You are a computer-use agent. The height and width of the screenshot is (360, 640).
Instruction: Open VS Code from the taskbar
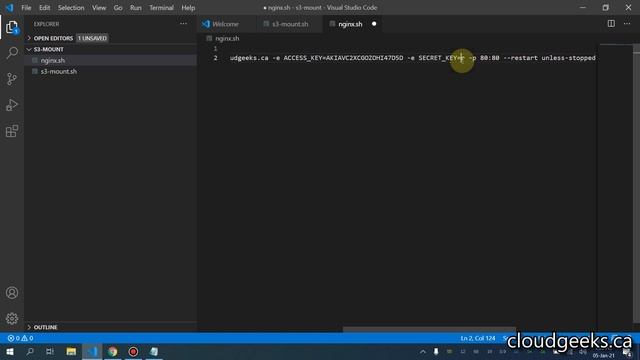click(x=92, y=351)
